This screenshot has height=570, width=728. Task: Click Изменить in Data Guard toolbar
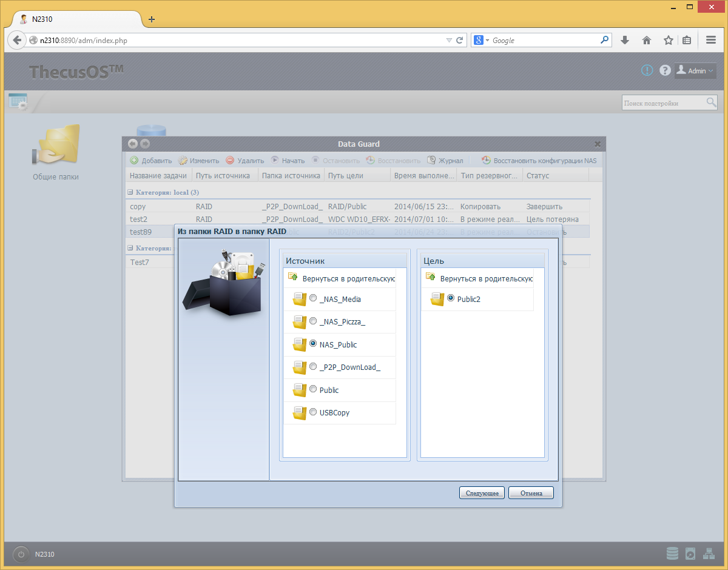[x=198, y=161]
